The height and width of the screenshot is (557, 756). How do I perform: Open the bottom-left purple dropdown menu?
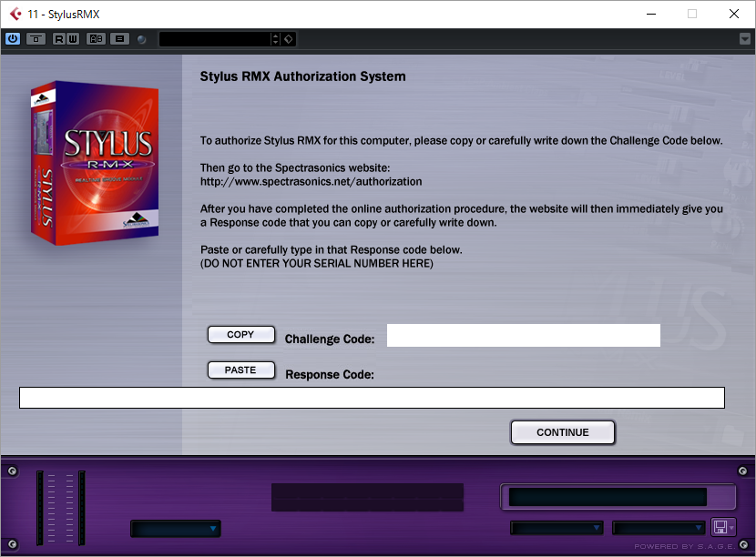tap(176, 529)
